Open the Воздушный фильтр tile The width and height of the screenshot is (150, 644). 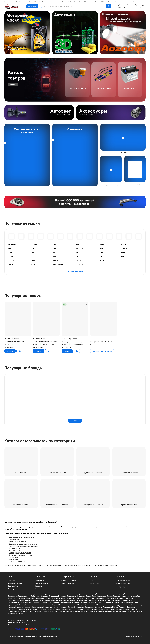111,169
